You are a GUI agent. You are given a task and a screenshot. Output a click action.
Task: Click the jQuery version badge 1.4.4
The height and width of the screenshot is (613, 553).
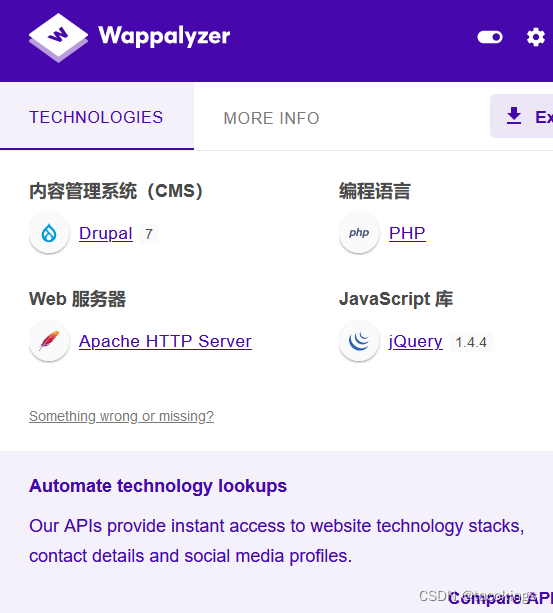pos(471,342)
